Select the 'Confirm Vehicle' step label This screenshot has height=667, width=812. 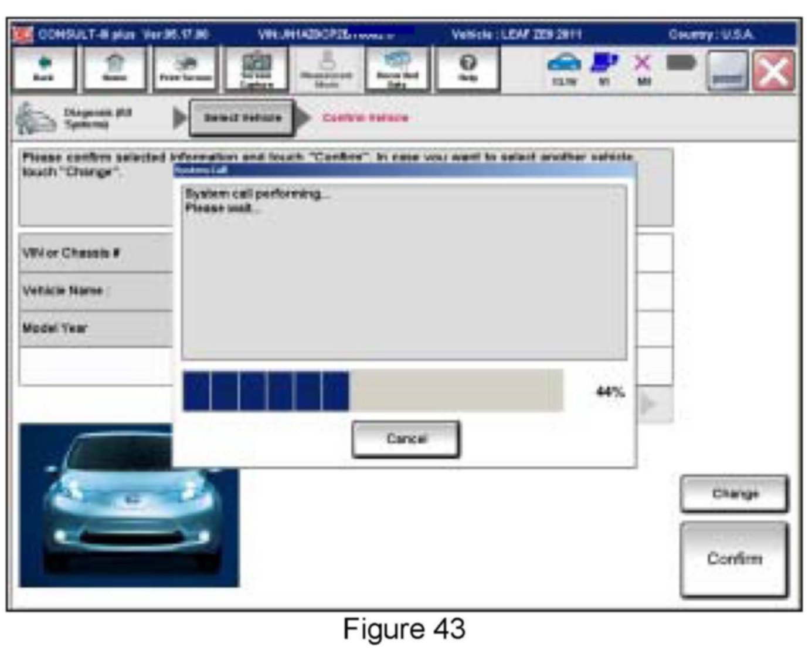coord(365,118)
